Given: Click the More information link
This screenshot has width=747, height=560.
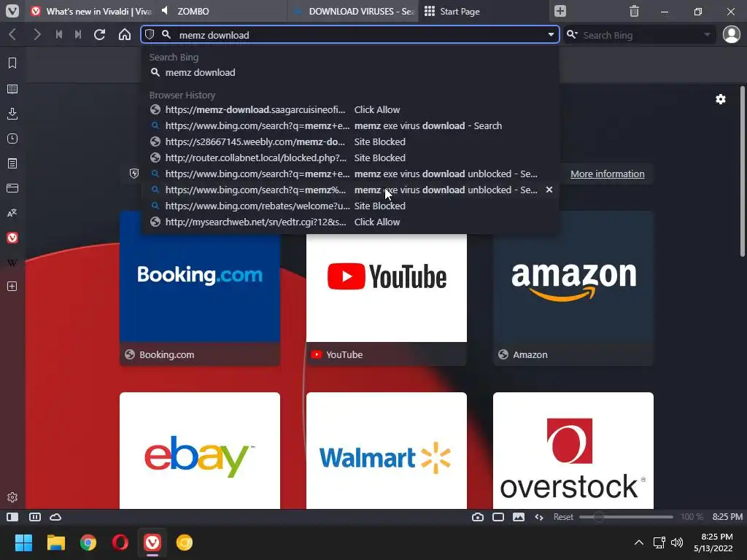Looking at the screenshot, I should click(608, 174).
